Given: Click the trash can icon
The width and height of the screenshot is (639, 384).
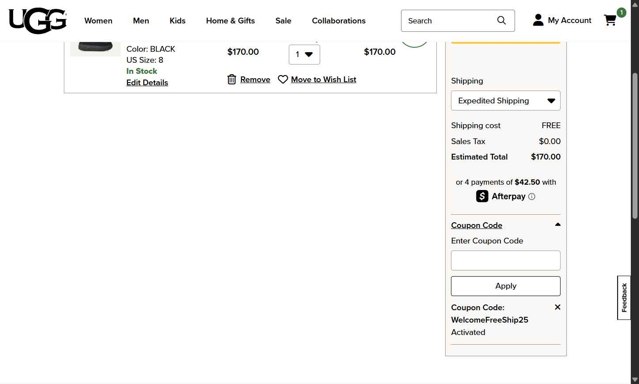Looking at the screenshot, I should (x=231, y=79).
